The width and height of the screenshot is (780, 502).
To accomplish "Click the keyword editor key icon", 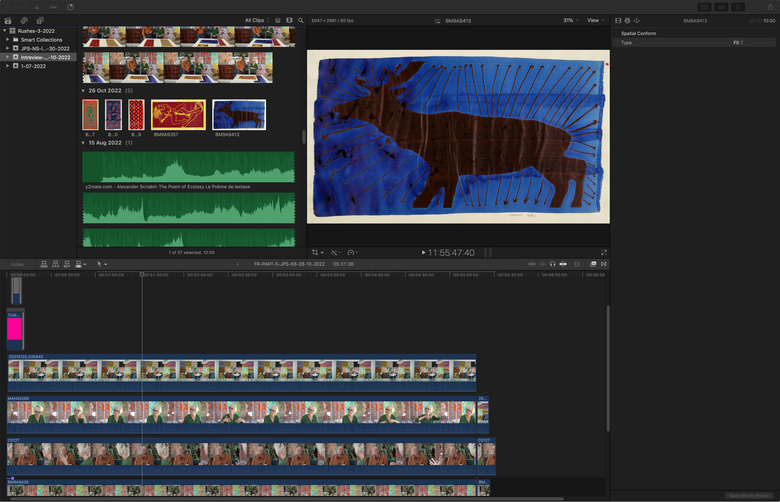I will tap(54, 6).
